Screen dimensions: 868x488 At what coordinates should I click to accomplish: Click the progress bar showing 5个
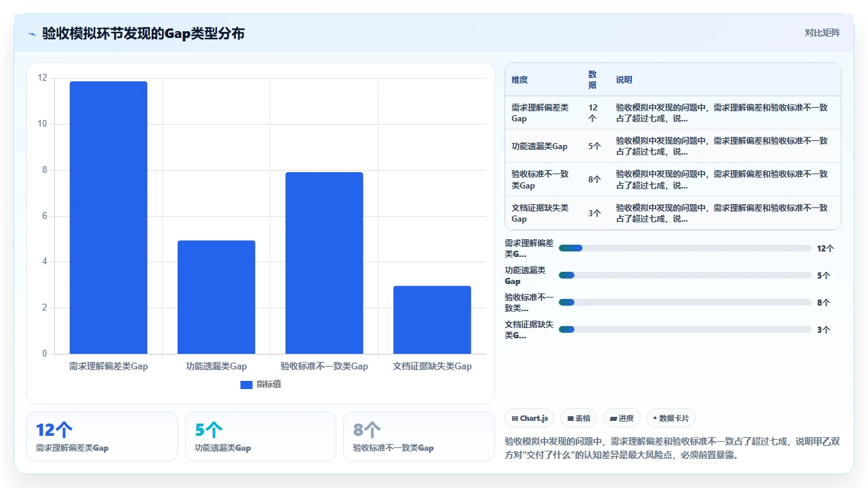pyautogui.click(x=685, y=275)
